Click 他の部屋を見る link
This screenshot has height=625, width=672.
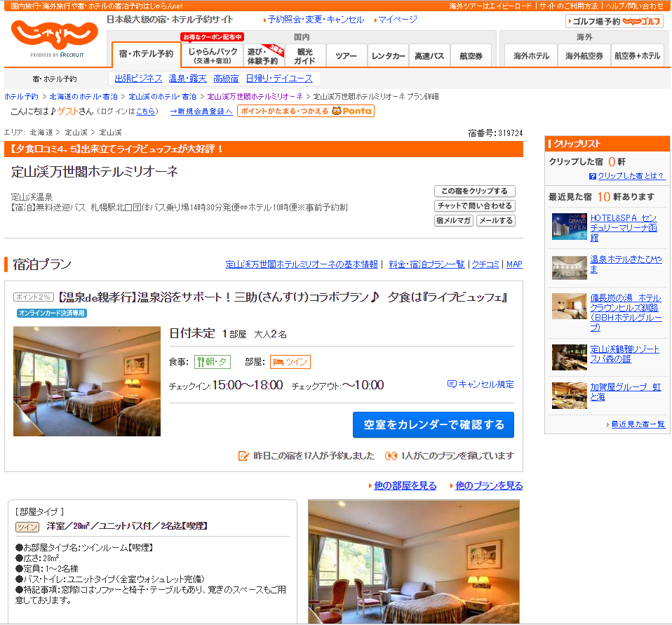coord(405,485)
